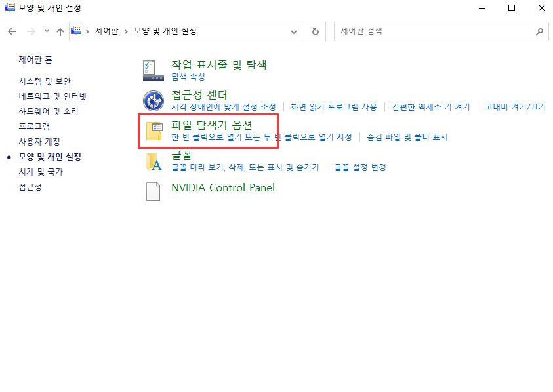Screen dimensions: 553x392
Task: Navigate back with the back arrow
Action: coord(12,30)
